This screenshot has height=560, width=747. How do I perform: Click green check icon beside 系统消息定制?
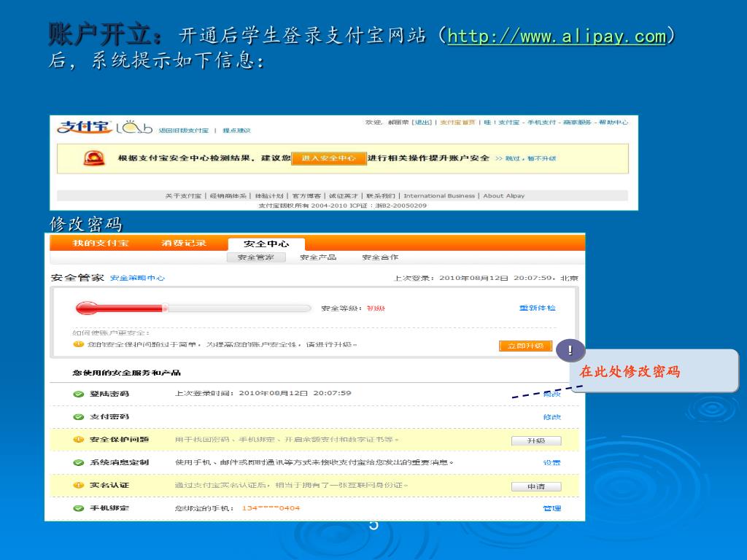click(x=79, y=462)
